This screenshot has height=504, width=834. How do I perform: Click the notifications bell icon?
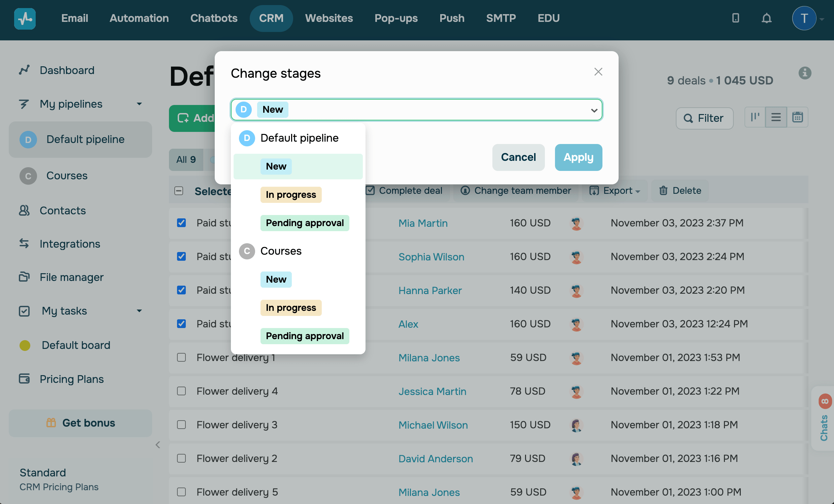(766, 18)
